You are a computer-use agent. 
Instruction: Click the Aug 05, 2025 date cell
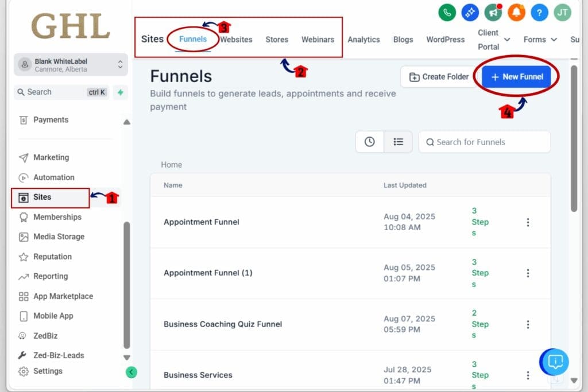(x=409, y=273)
